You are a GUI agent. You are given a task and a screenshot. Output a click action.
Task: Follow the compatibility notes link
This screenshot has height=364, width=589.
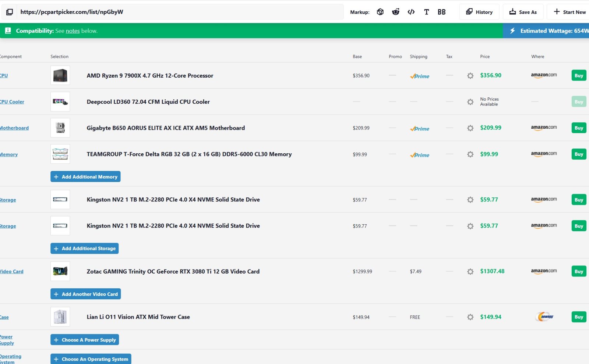pyautogui.click(x=73, y=31)
